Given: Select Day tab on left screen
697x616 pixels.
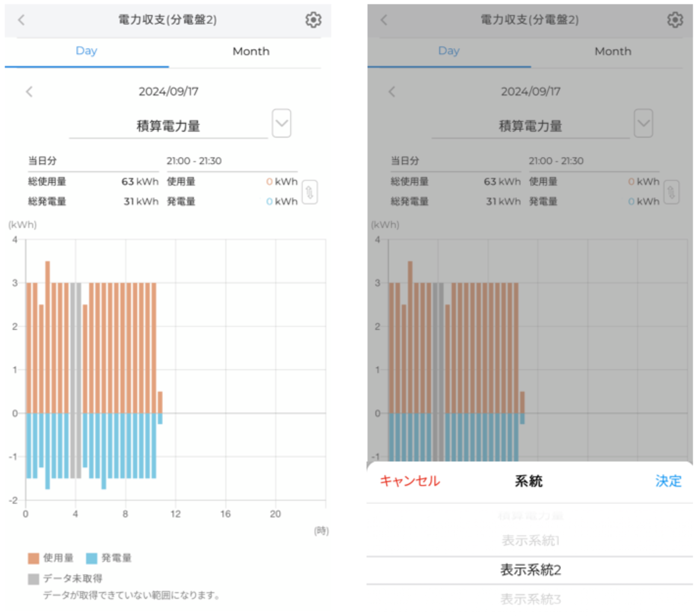Looking at the screenshot, I should 87,51.
